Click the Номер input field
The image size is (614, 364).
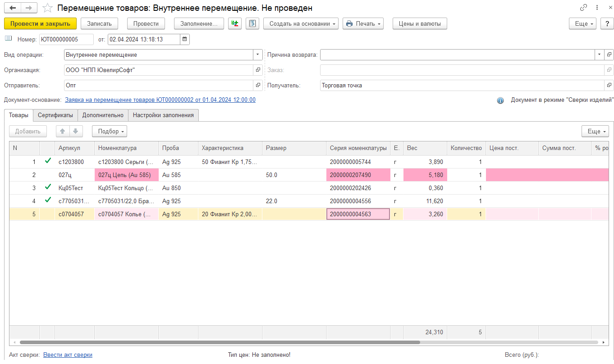66,39
